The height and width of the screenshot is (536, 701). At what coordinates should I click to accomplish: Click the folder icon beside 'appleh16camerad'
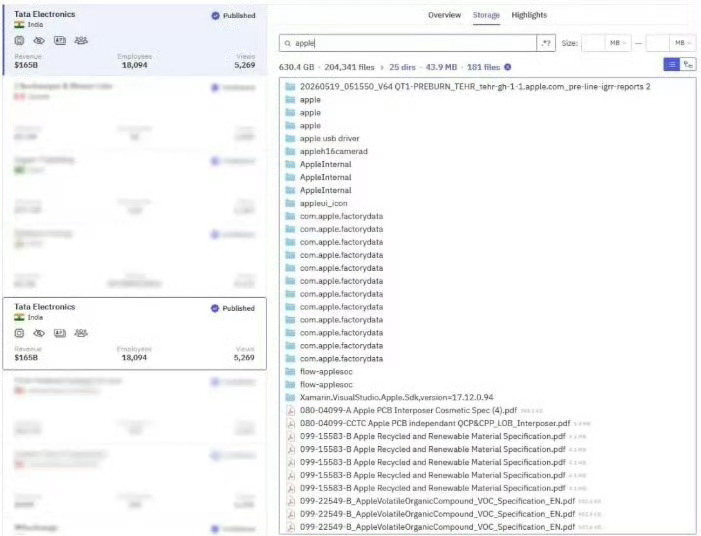[291, 152]
